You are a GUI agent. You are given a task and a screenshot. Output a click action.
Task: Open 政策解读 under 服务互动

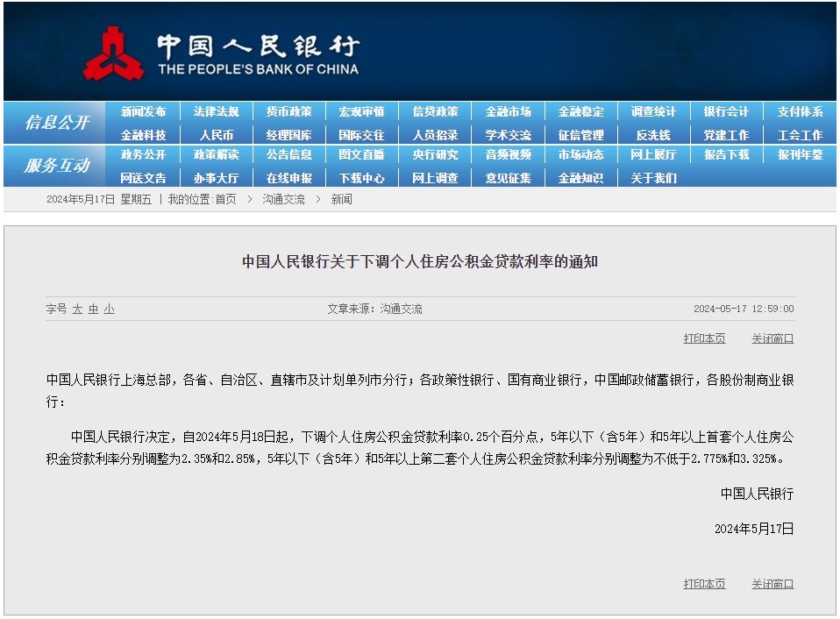click(x=217, y=154)
